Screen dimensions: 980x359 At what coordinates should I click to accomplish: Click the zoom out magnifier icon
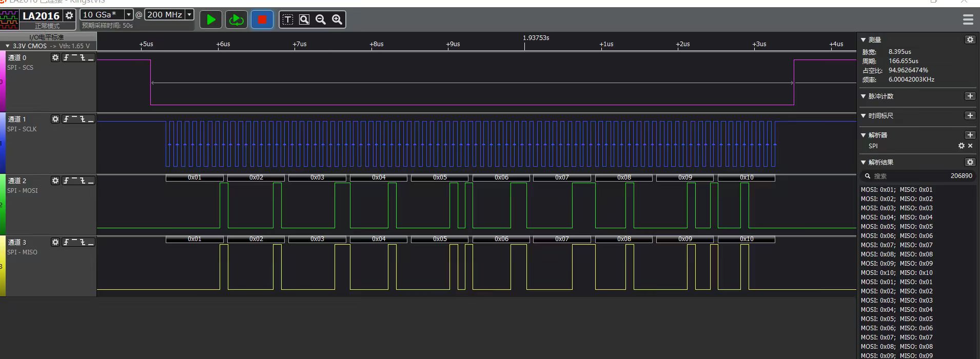pyautogui.click(x=321, y=19)
